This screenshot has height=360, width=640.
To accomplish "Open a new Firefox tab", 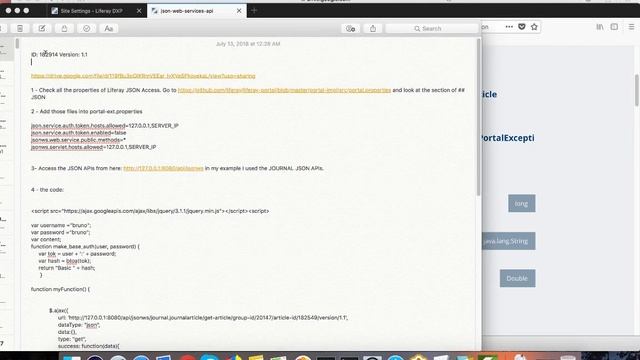I will 254,11.
